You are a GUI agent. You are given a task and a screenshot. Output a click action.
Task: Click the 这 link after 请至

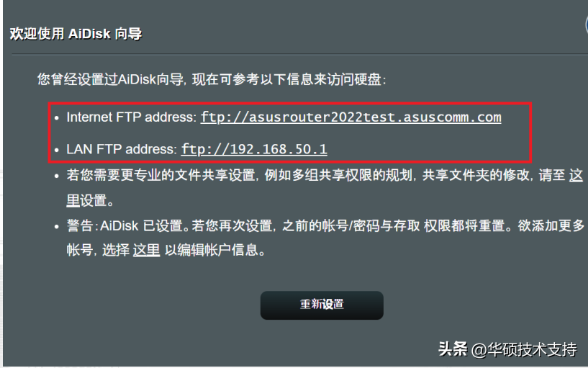tap(576, 175)
